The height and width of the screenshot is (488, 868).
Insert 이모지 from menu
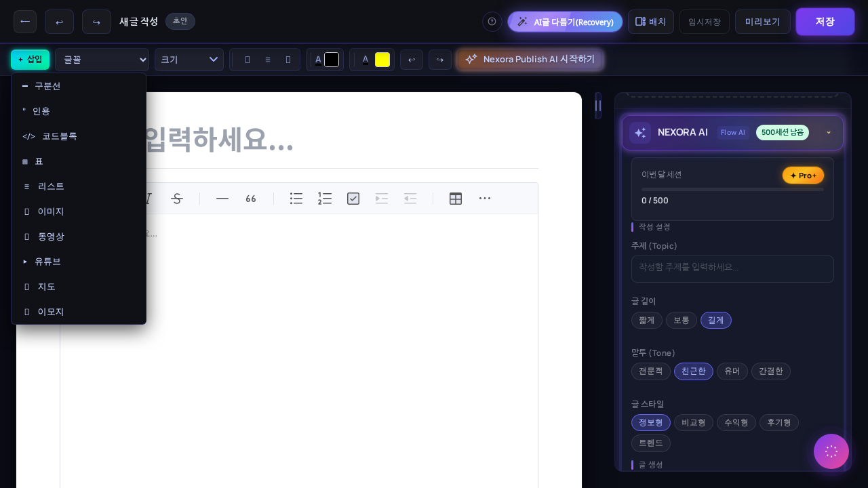(79, 312)
